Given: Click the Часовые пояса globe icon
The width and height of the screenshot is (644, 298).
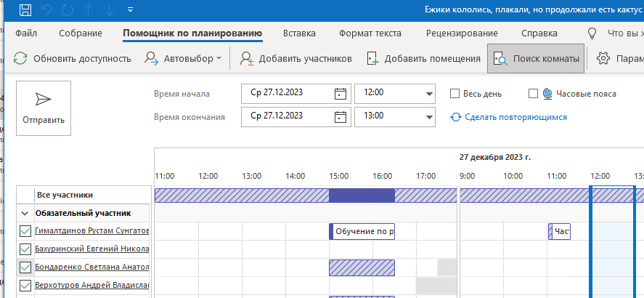Looking at the screenshot, I should (547, 94).
